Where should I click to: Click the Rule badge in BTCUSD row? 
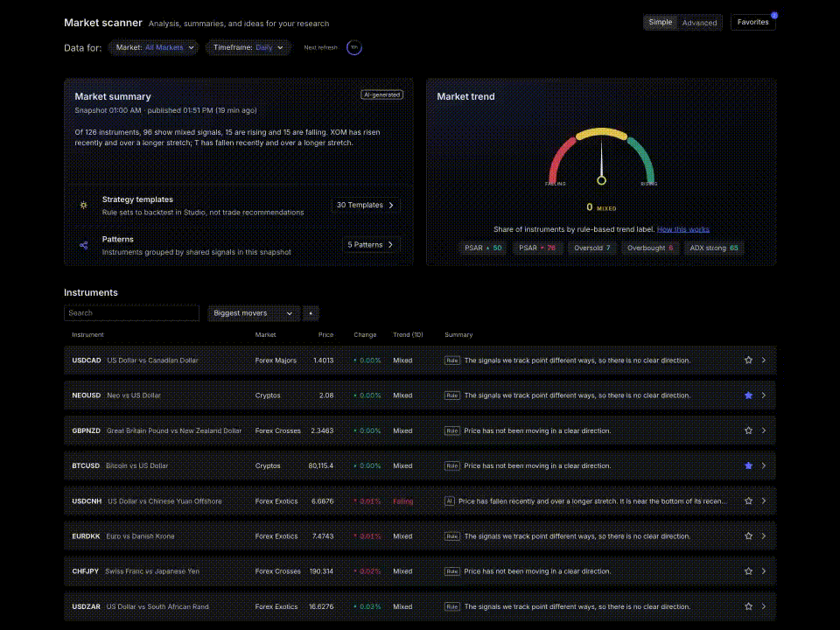(452, 466)
